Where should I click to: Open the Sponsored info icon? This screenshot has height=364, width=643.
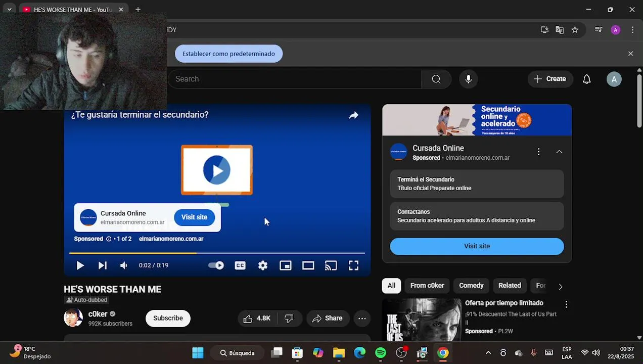click(108, 239)
